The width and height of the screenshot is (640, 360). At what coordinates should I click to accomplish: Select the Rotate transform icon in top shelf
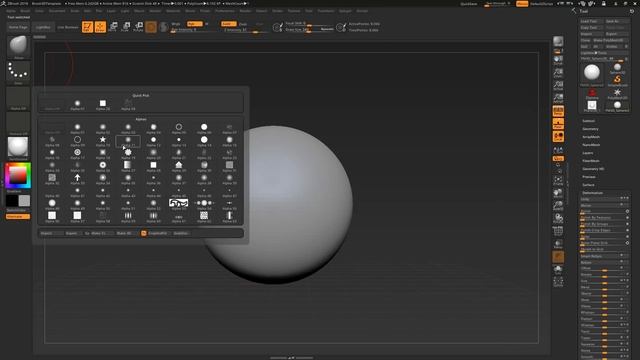pyautogui.click(x=138, y=27)
